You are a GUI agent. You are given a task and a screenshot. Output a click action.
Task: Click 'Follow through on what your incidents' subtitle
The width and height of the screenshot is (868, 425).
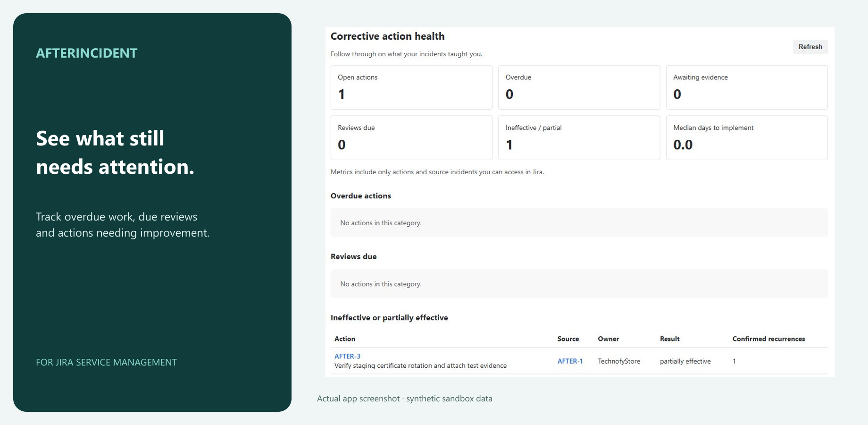406,54
